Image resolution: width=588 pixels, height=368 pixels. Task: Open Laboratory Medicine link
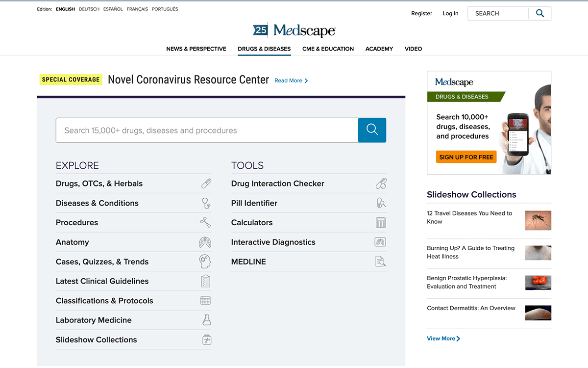click(94, 320)
